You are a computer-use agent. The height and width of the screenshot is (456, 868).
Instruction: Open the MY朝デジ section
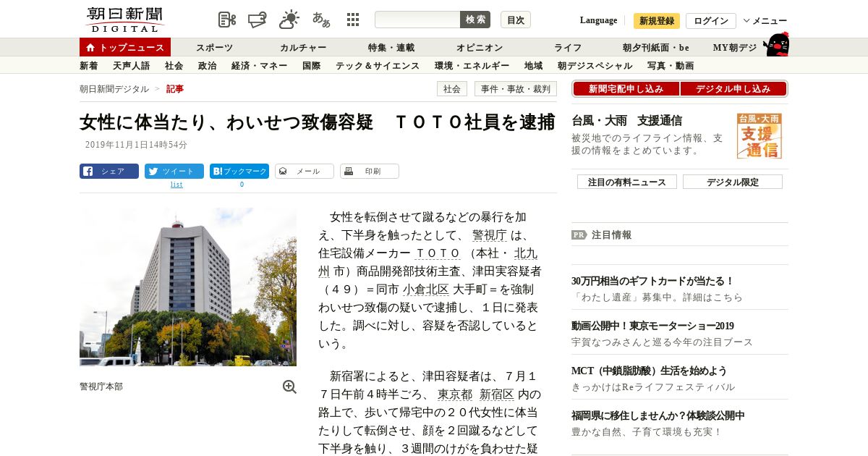[735, 48]
